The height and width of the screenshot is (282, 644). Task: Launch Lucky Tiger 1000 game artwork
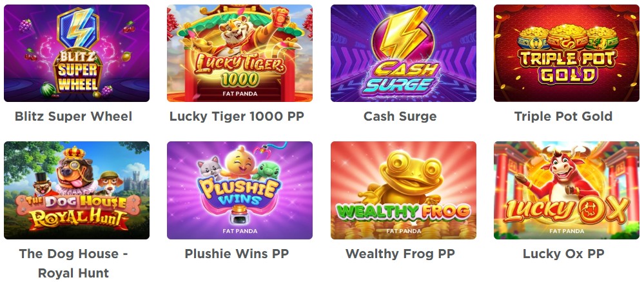240,53
